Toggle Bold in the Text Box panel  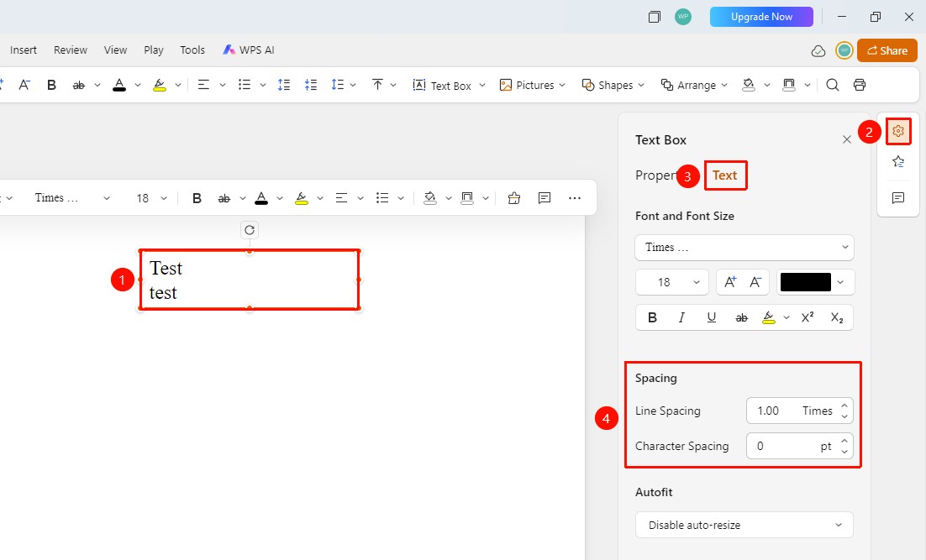click(653, 317)
